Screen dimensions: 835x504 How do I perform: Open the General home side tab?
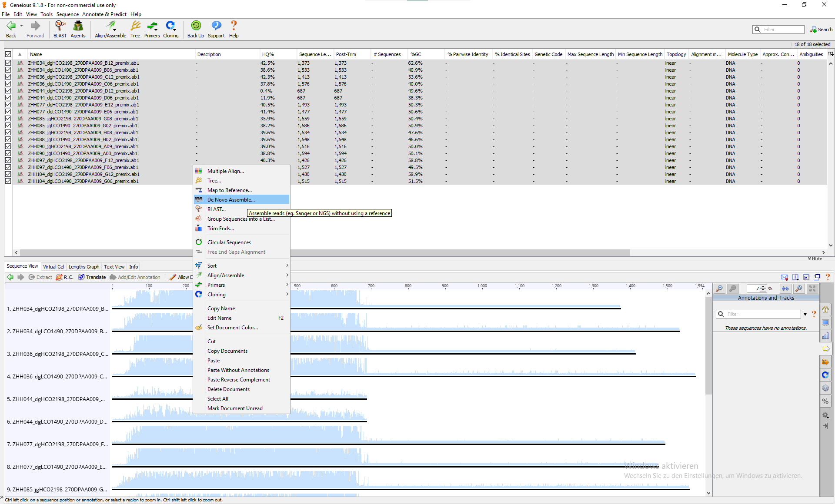[825, 309]
